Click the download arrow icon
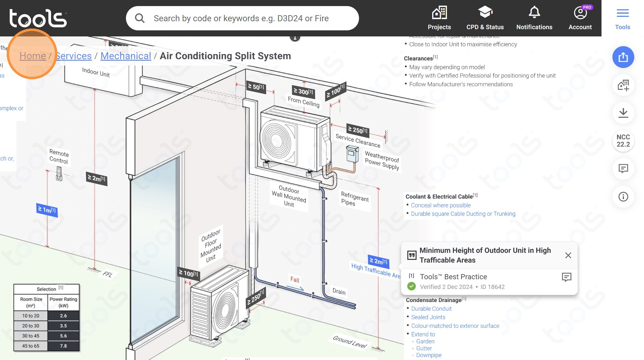The width and height of the screenshot is (644, 360). 623,113
